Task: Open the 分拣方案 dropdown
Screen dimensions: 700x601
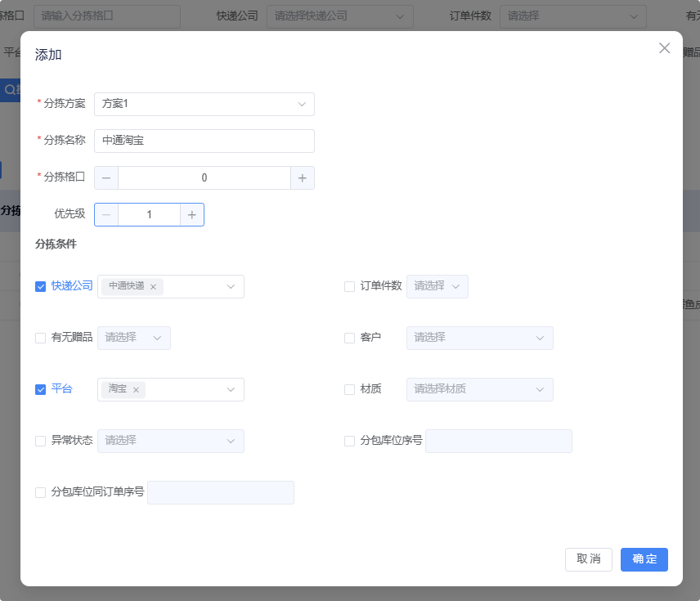Action: point(204,105)
